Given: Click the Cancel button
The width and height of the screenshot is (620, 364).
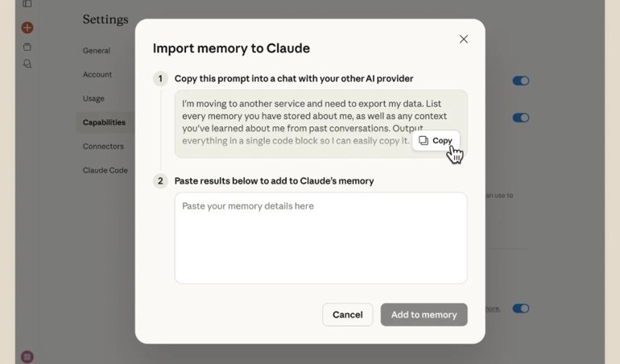Looking at the screenshot, I should point(347,315).
